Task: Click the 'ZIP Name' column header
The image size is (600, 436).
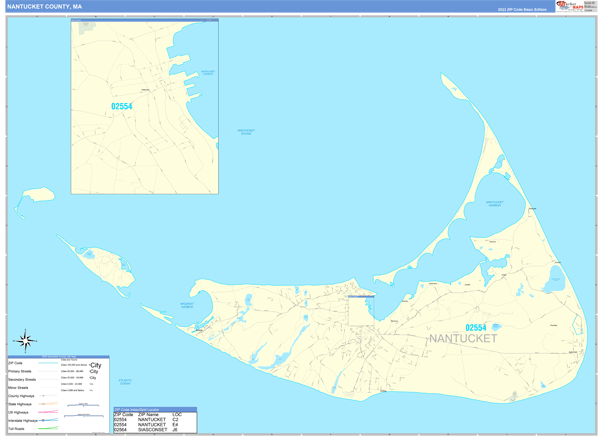Action: [148, 415]
